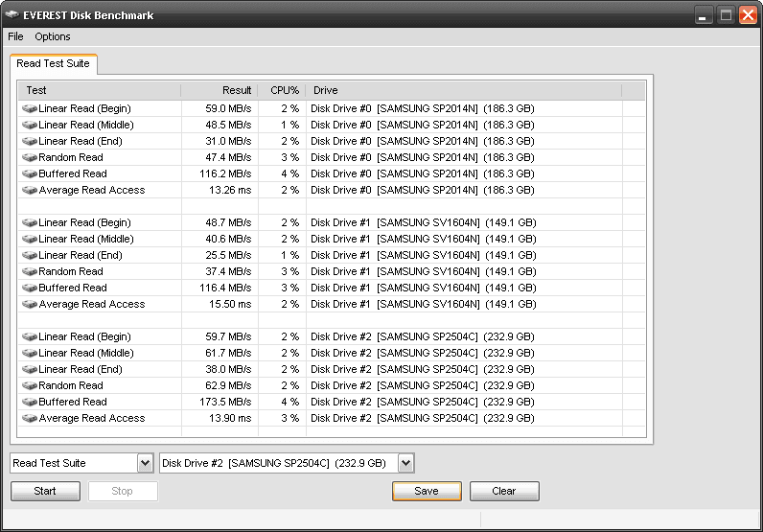The height and width of the screenshot is (532, 763).
Task: Sort by the CPU% column header
Action: coord(282,90)
